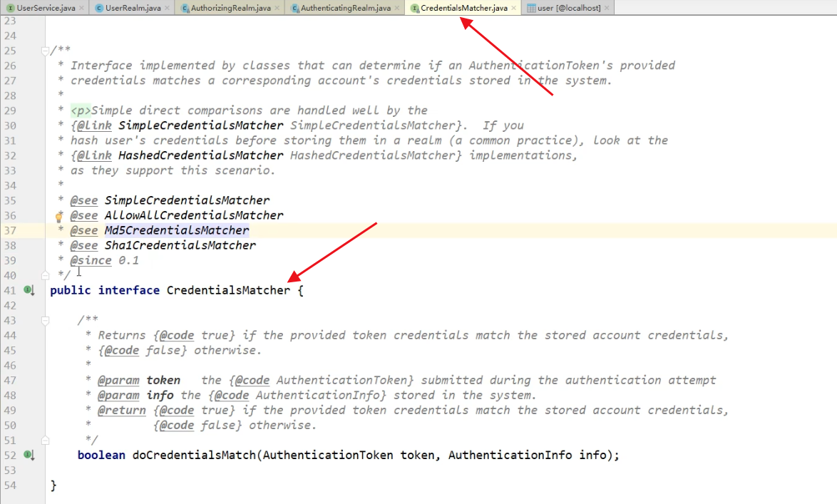The width and height of the screenshot is (837, 504).
Task: Collapse the class Javadoc comment at line 25
Action: tap(45, 51)
